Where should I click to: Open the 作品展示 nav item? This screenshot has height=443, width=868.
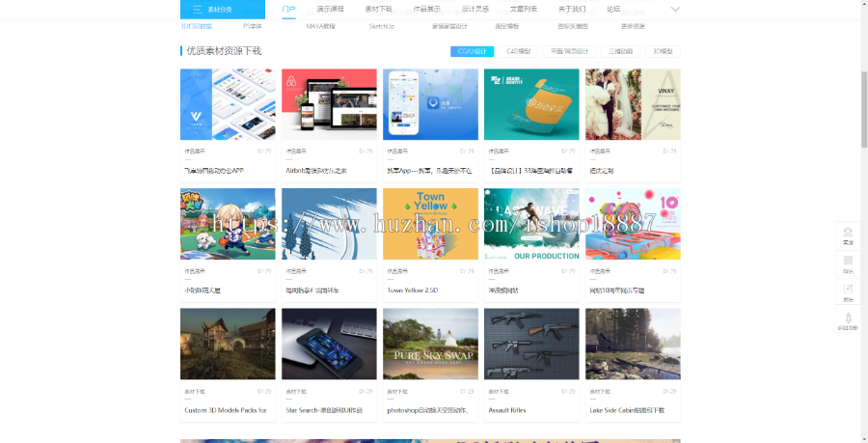tap(427, 9)
